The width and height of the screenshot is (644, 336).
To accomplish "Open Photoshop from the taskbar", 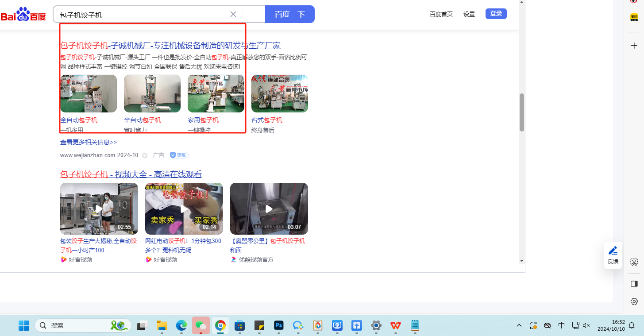I will point(279,325).
